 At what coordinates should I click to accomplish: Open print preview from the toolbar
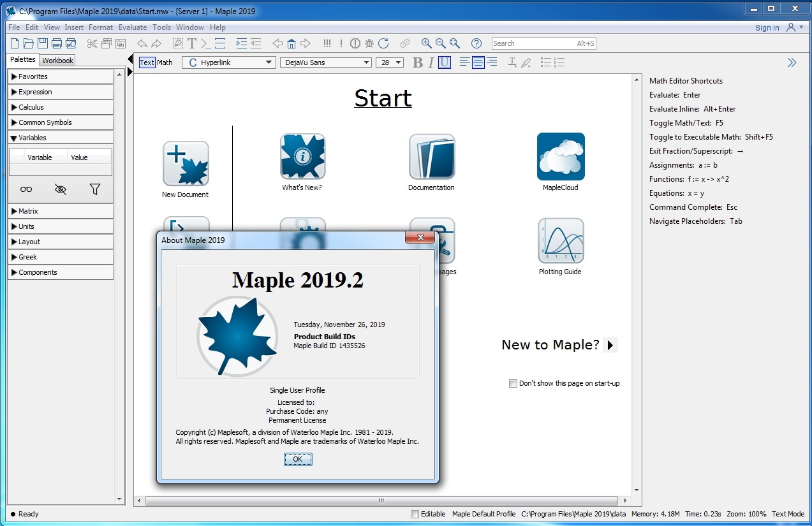(71, 43)
